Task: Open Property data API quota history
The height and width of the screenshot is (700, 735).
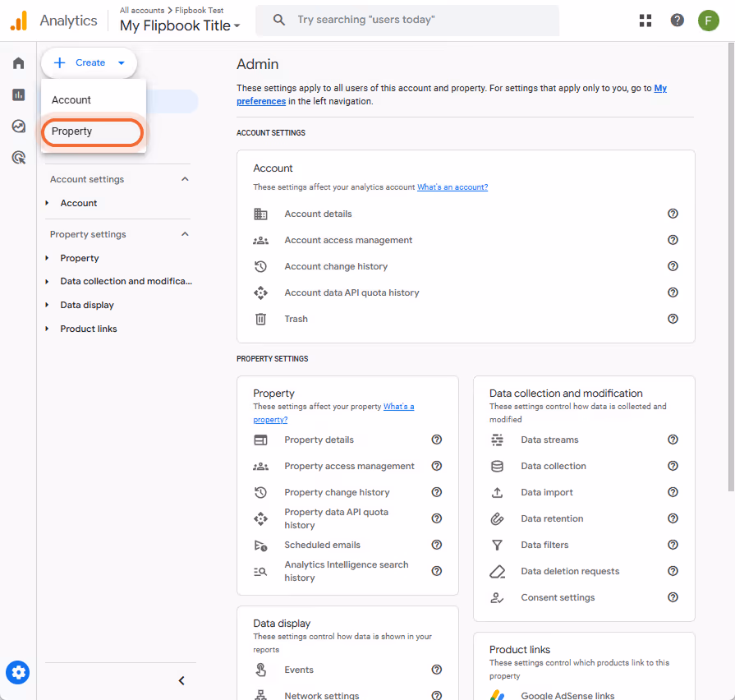Action: (x=336, y=518)
